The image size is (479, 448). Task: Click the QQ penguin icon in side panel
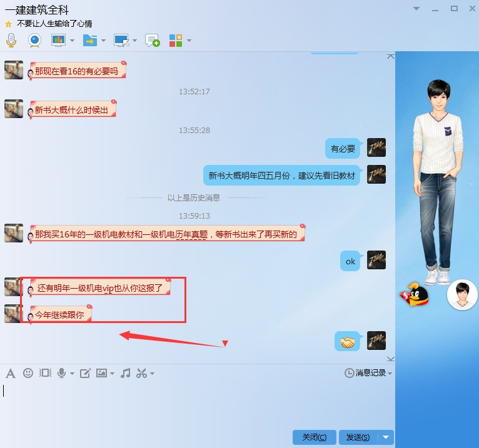point(414,294)
